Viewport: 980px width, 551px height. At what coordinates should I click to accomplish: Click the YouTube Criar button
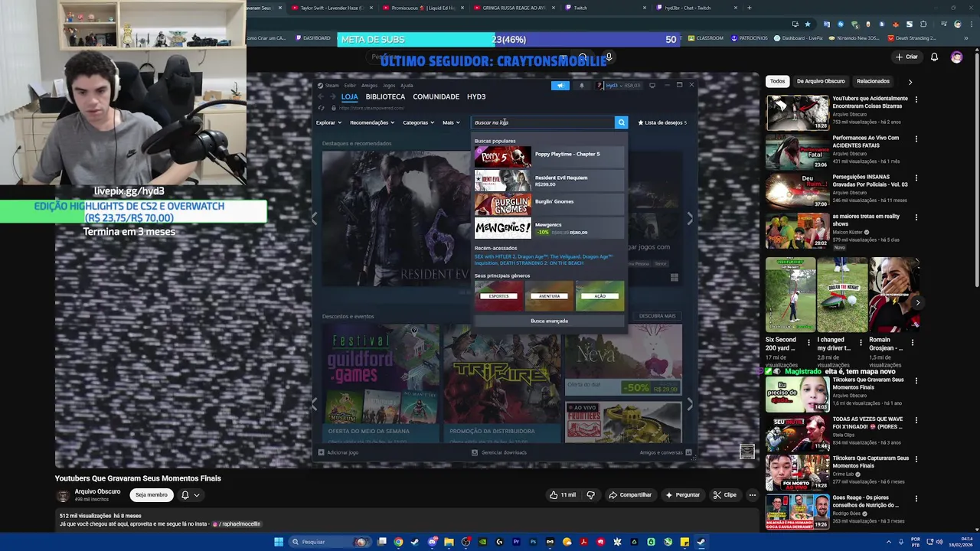point(906,57)
